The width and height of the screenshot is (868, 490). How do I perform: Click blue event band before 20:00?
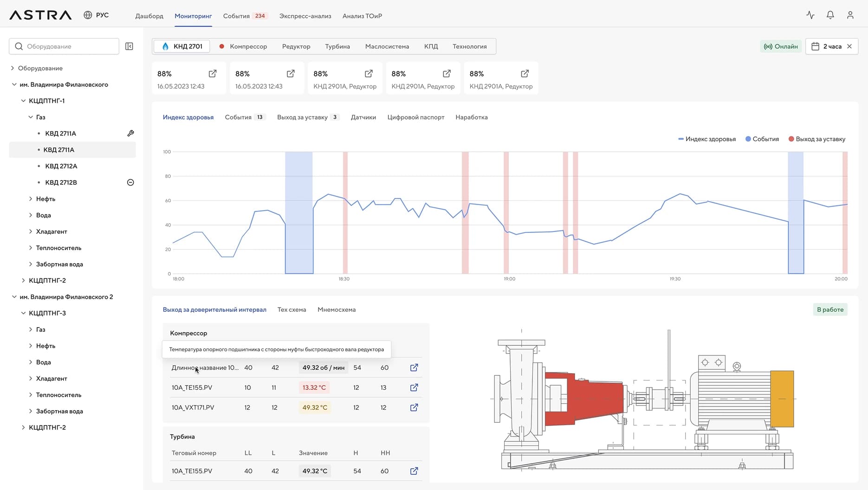tap(796, 213)
